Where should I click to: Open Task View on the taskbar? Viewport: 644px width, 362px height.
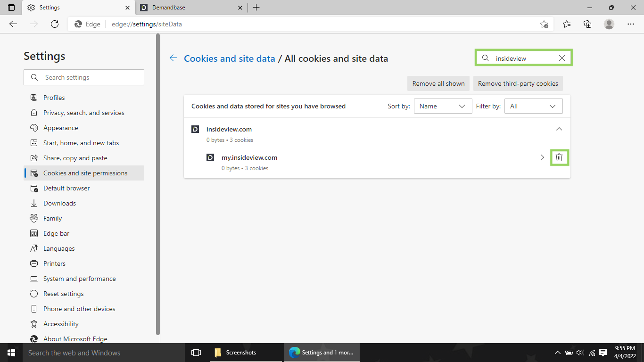[196, 353]
